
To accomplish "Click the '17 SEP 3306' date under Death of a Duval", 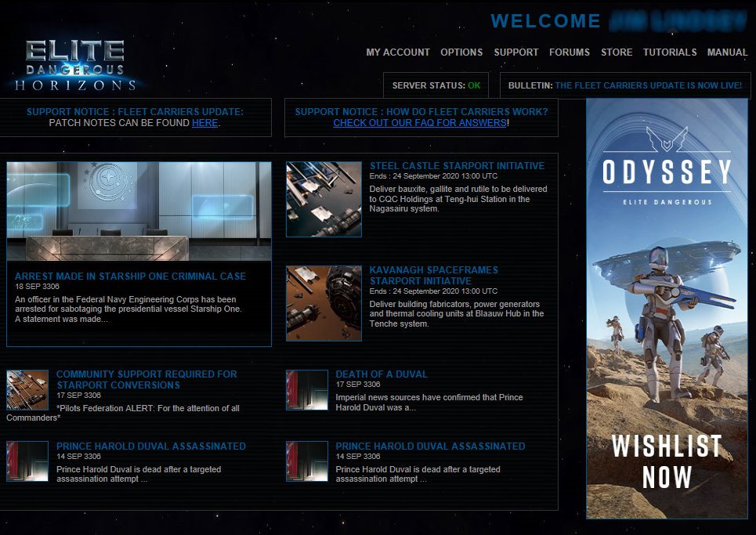I will point(358,384).
